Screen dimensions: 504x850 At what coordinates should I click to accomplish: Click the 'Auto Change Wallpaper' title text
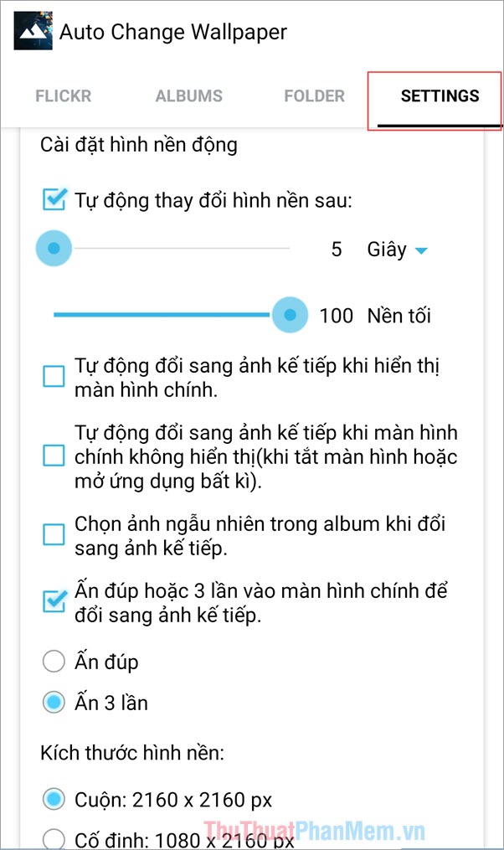coord(173,33)
